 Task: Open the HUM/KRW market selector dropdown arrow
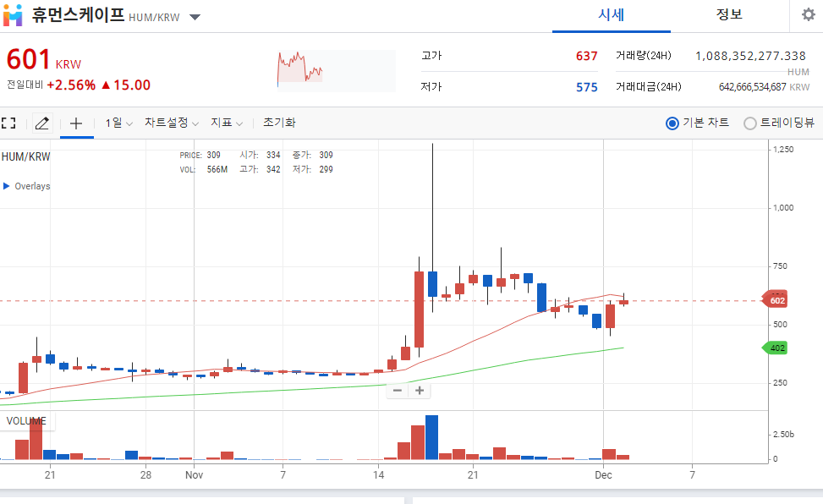tap(195, 17)
